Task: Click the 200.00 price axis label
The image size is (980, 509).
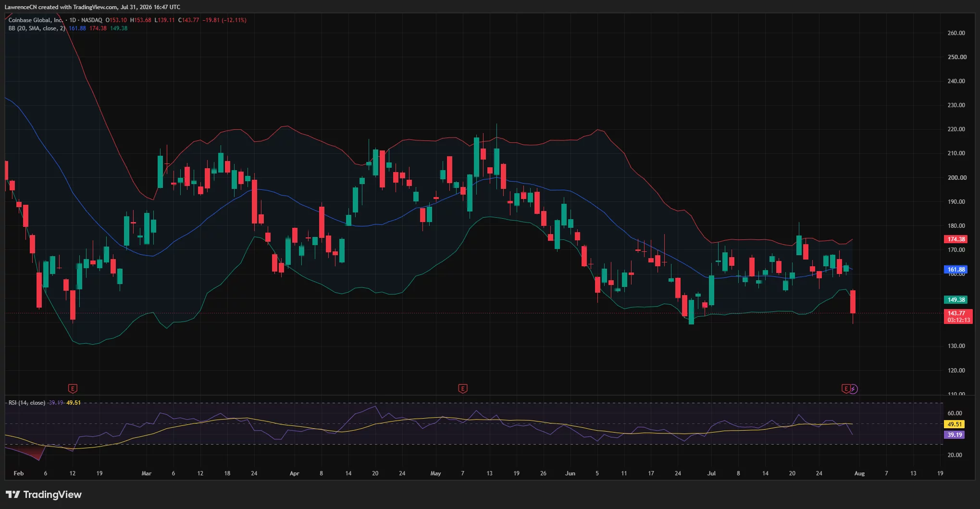Action: click(x=956, y=178)
